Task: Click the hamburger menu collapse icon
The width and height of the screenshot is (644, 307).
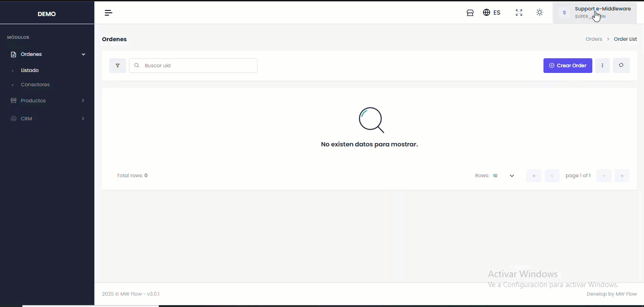Action: pyautogui.click(x=109, y=13)
